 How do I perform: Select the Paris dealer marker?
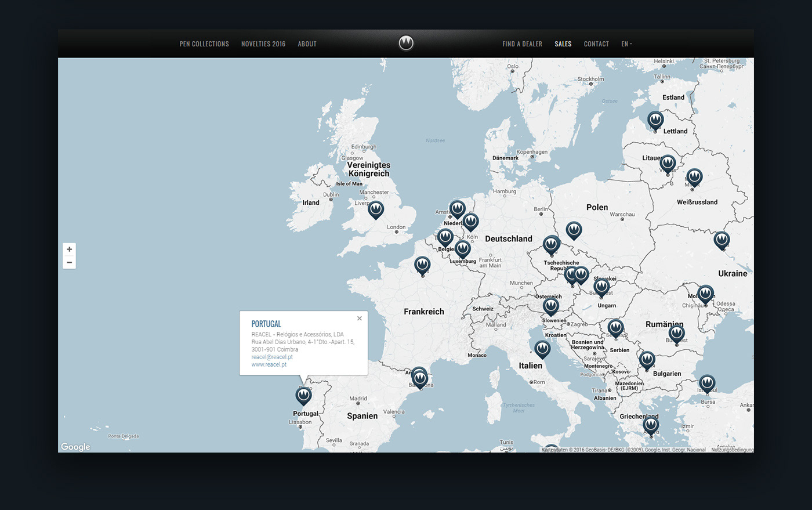pos(422,265)
